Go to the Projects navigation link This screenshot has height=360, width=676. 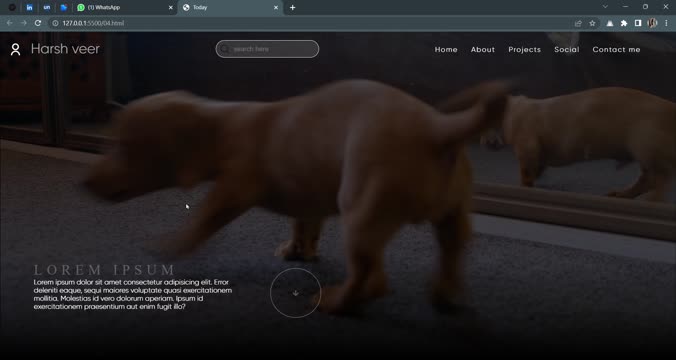[524, 50]
